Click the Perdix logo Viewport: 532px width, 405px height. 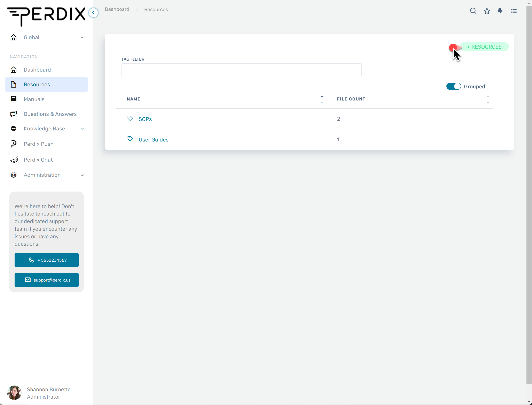pyautogui.click(x=46, y=16)
